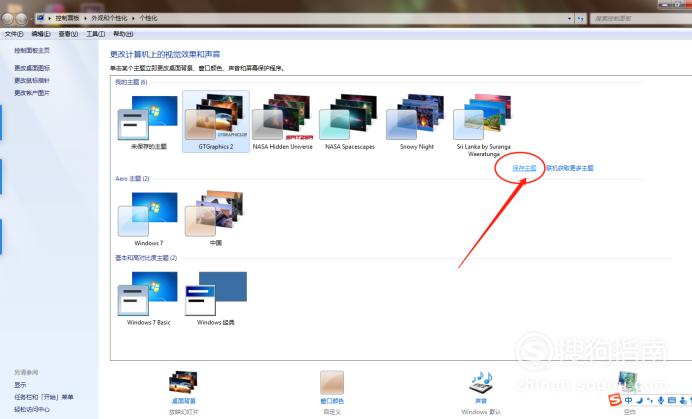Open the 文件(F) menu
692x419 pixels.
(x=14, y=34)
